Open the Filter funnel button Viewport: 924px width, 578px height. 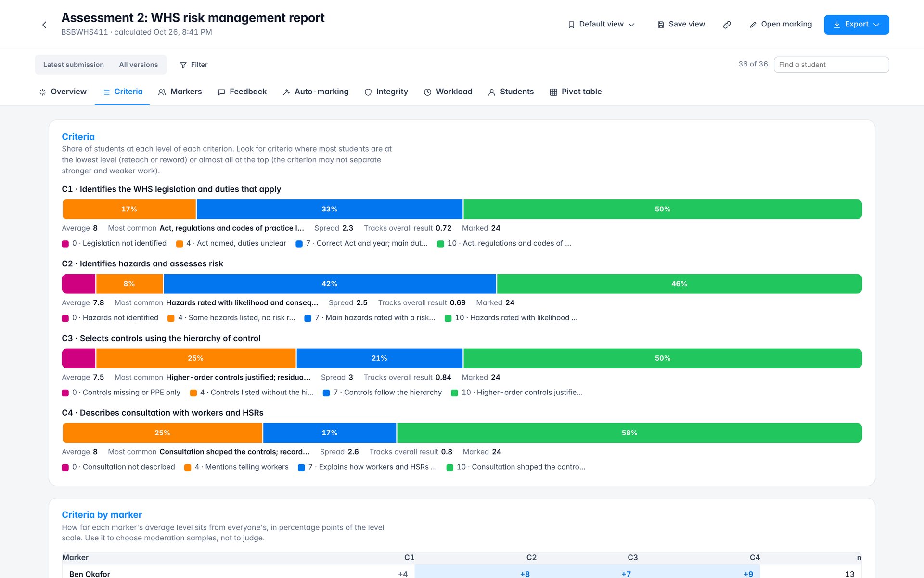pyautogui.click(x=193, y=65)
